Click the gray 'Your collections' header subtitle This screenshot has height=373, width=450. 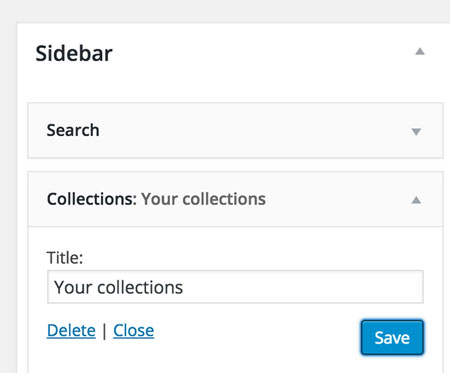click(203, 199)
